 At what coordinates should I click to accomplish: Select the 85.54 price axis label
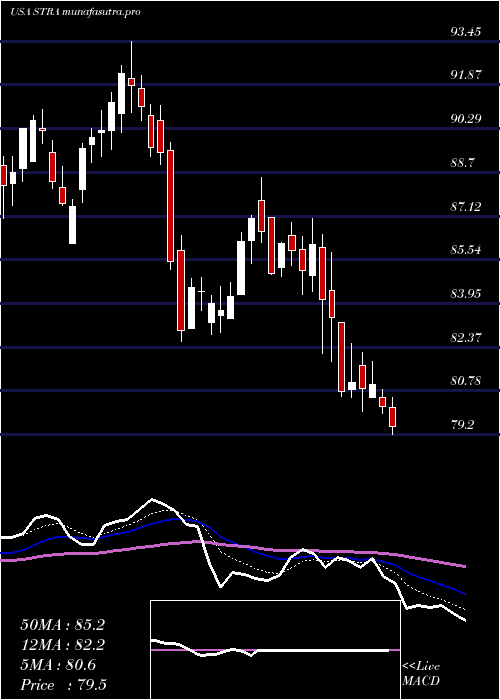[x=466, y=250]
